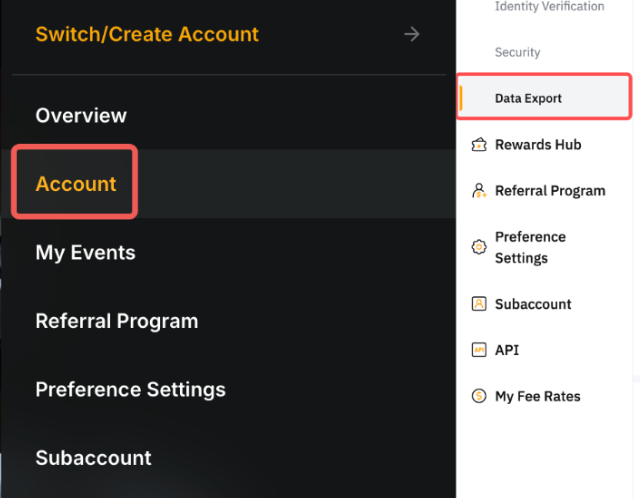The image size is (640, 498).
Task: Open My Events in the dark menu
Action: 85,253
